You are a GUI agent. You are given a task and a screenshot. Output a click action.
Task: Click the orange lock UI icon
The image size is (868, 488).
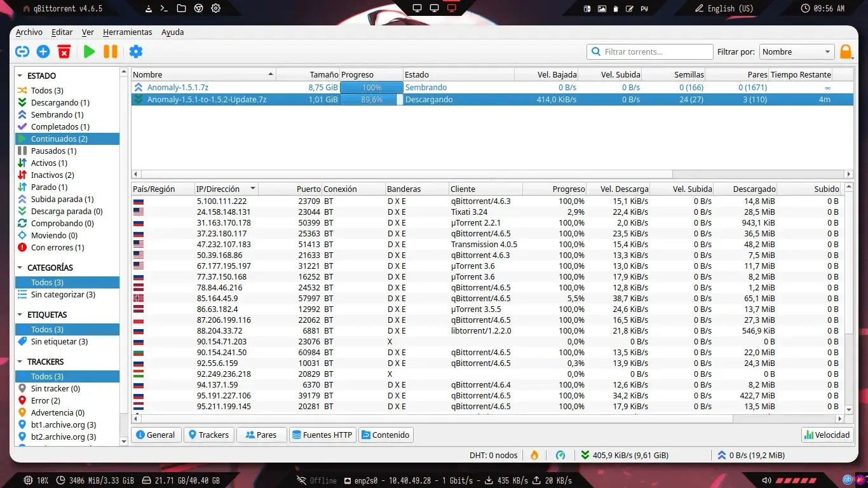846,52
